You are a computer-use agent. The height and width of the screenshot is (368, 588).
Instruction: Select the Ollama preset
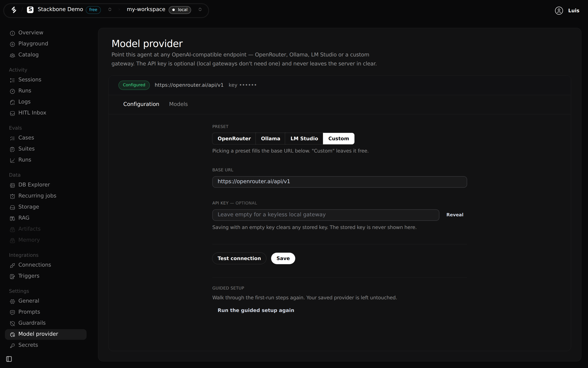point(271,138)
